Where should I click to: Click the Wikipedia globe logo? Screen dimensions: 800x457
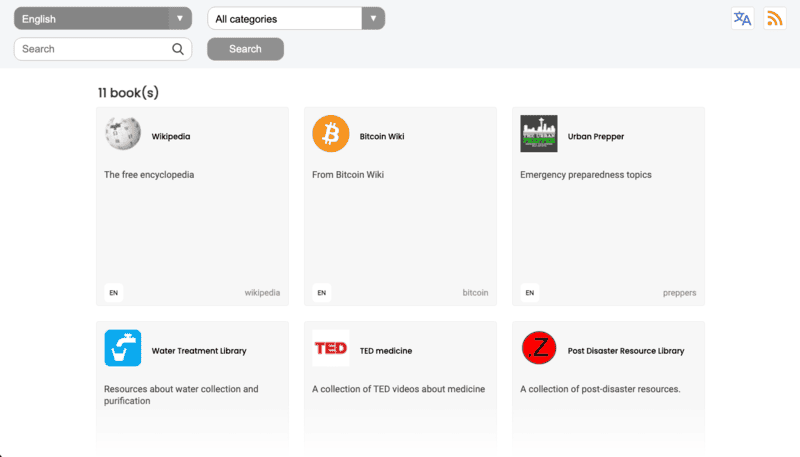(x=123, y=134)
